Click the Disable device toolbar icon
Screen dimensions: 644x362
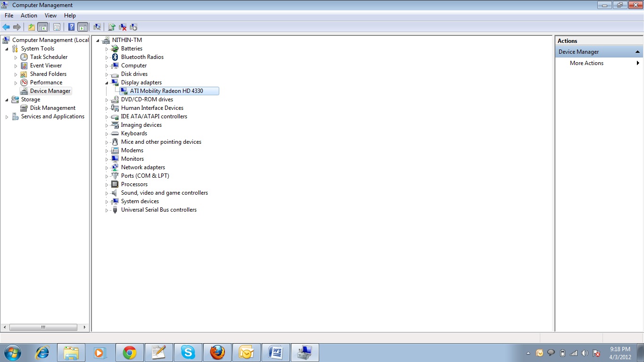coord(133,27)
